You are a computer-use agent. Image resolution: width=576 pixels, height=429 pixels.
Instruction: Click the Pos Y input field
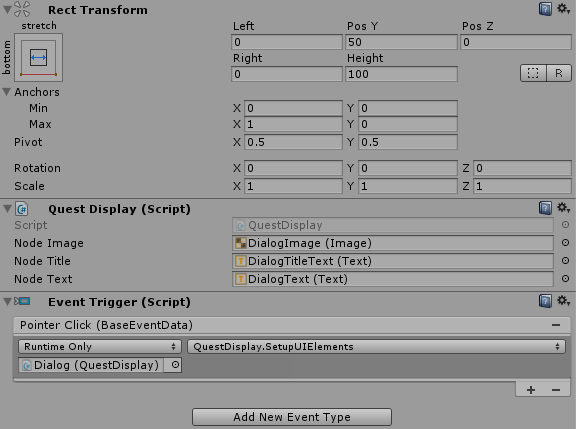(401, 42)
